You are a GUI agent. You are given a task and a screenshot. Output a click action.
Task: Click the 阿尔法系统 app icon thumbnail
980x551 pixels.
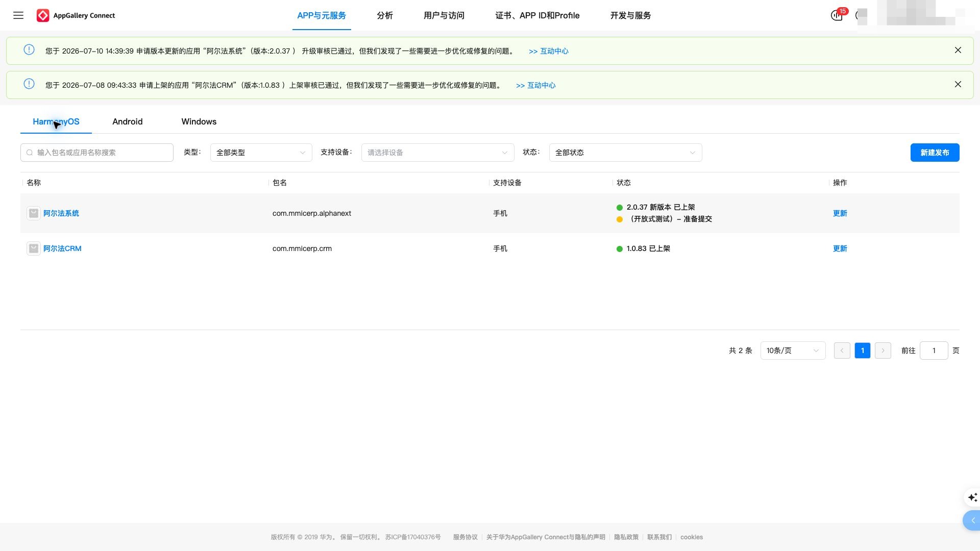[34, 213]
